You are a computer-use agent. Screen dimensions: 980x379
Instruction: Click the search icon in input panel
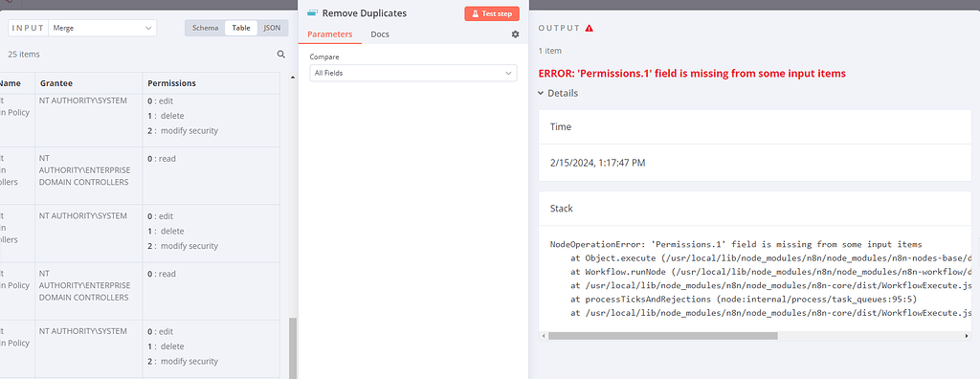[x=281, y=55]
